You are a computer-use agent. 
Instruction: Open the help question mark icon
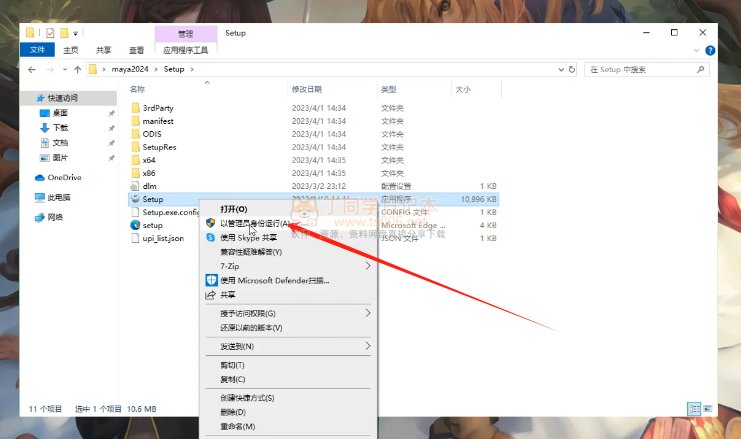click(x=709, y=50)
